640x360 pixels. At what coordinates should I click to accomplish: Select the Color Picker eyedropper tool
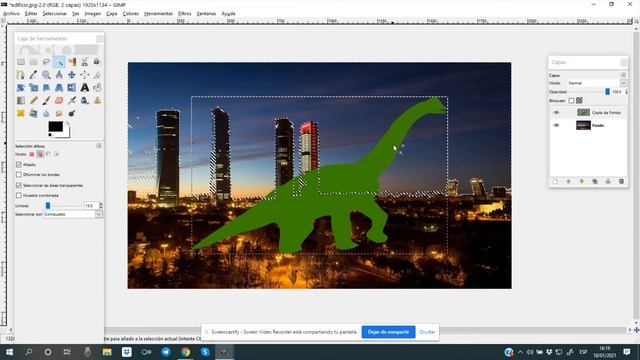click(33, 75)
